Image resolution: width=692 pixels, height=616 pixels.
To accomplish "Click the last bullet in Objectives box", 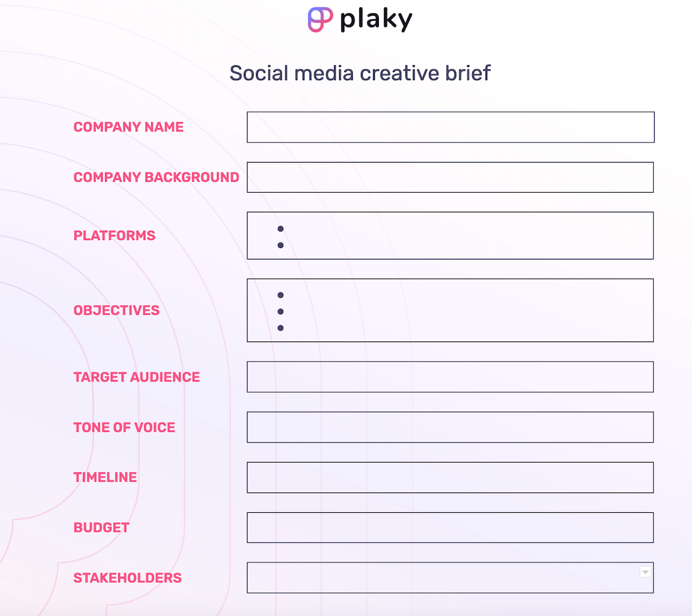I will tap(281, 328).
